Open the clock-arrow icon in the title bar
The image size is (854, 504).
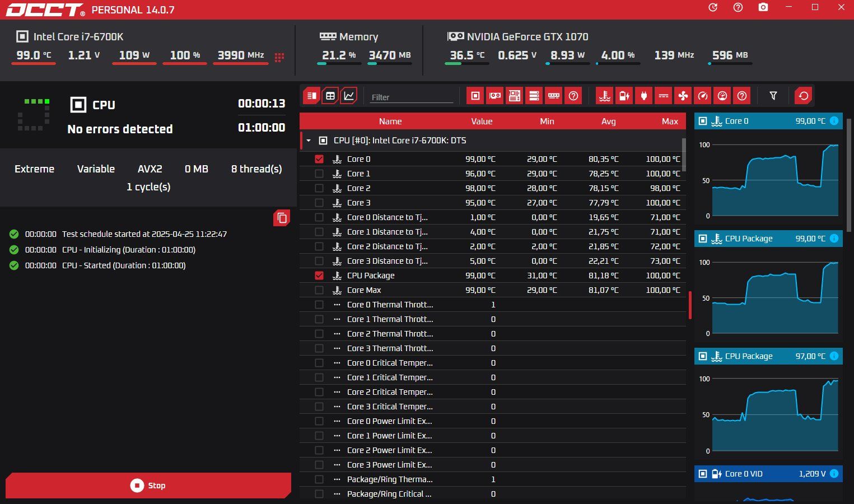[x=713, y=7]
